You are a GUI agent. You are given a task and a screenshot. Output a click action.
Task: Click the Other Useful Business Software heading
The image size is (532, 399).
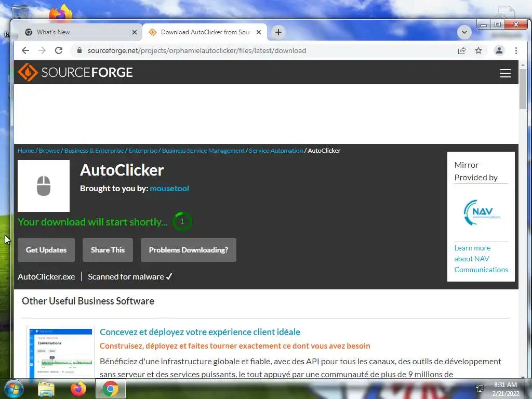click(88, 301)
